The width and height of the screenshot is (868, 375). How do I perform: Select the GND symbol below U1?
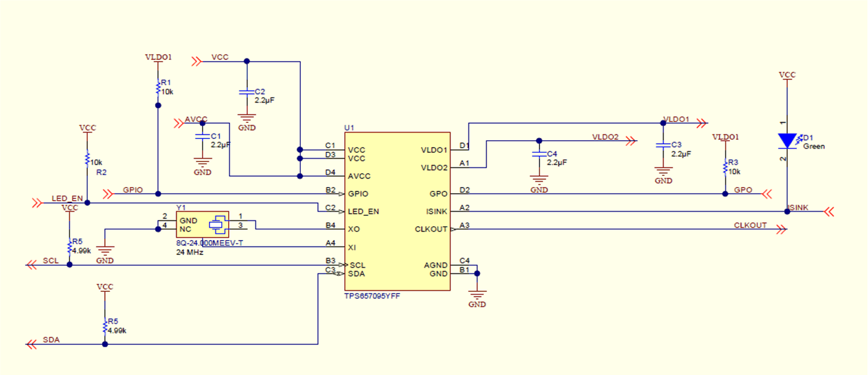coord(477,296)
